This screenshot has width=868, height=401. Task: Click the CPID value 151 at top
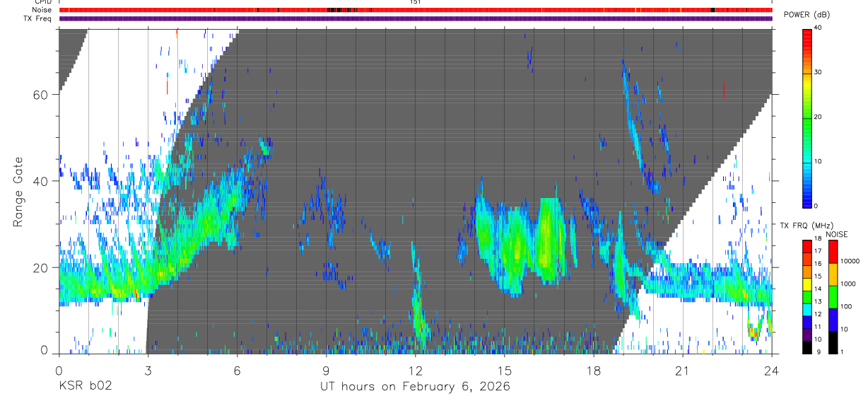pos(416,2)
